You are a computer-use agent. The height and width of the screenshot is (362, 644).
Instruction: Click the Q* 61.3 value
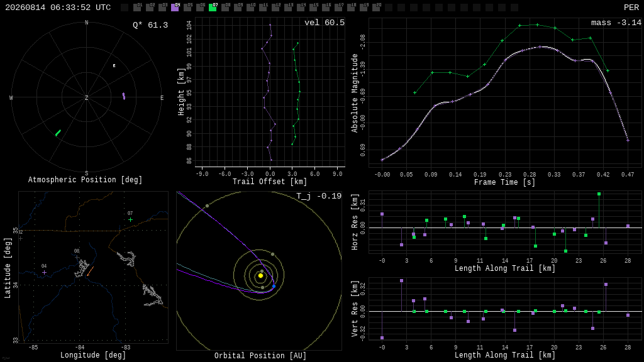[150, 25]
